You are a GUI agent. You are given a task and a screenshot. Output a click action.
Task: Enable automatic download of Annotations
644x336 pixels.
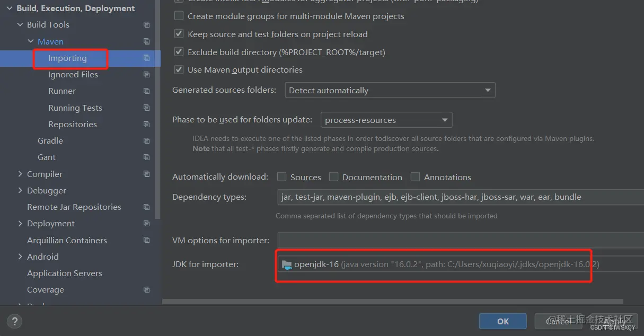tap(416, 176)
